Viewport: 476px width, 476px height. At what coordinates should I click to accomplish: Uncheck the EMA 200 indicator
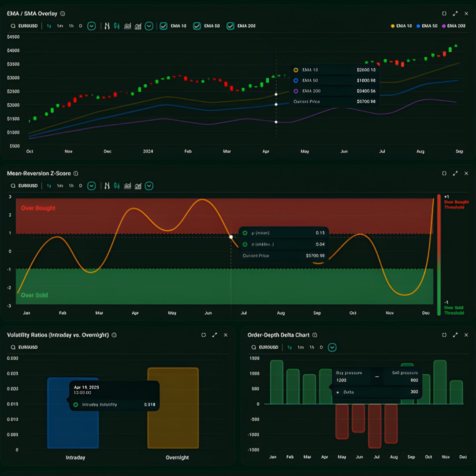pyautogui.click(x=230, y=26)
